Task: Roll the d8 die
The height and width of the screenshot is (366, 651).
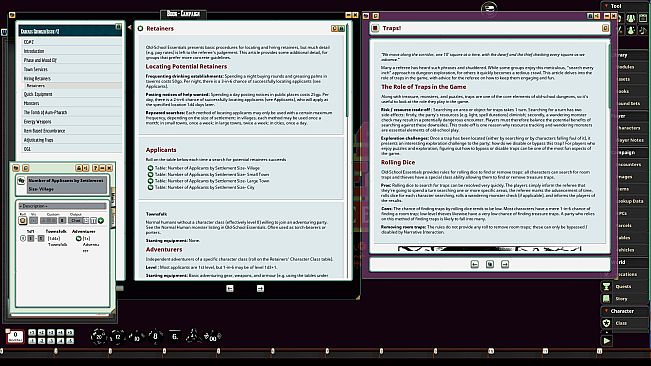Action: (155, 336)
